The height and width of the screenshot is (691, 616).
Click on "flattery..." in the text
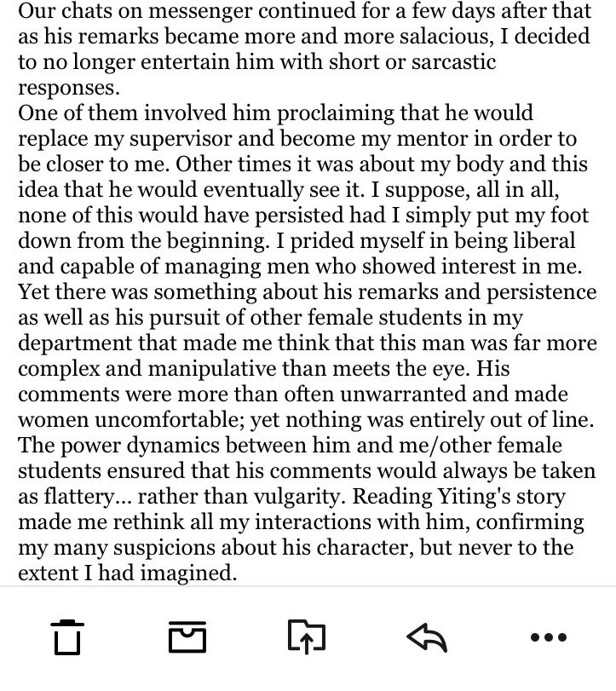click(x=88, y=497)
